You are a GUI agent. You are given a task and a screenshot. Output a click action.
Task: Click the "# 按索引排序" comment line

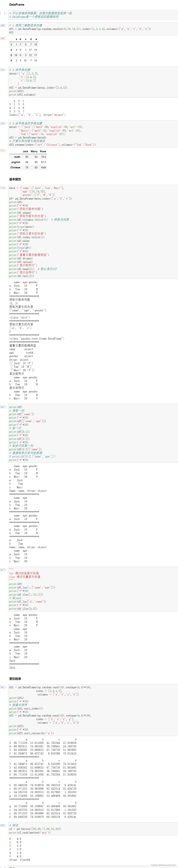pos(18,705)
